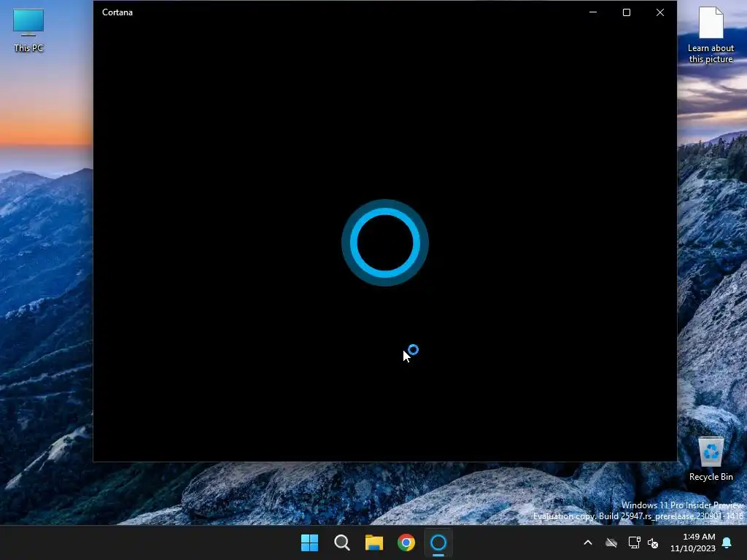This screenshot has height=560, width=747.
Task: Open taskbar Search magnifier
Action: click(x=342, y=542)
